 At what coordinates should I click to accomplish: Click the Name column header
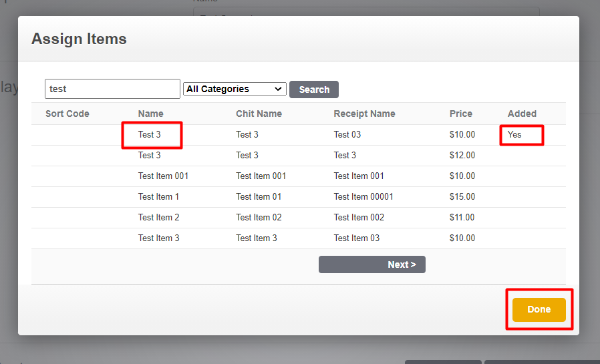(x=150, y=114)
